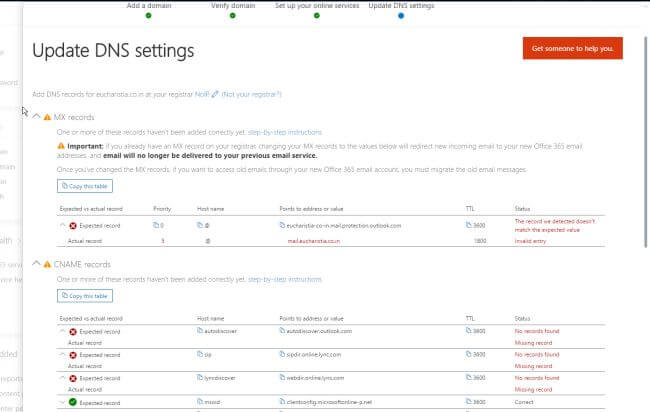Viewport: 650px width, 412px height.
Task: Click the 'Update DNS settings' page heading
Action: pos(113,51)
